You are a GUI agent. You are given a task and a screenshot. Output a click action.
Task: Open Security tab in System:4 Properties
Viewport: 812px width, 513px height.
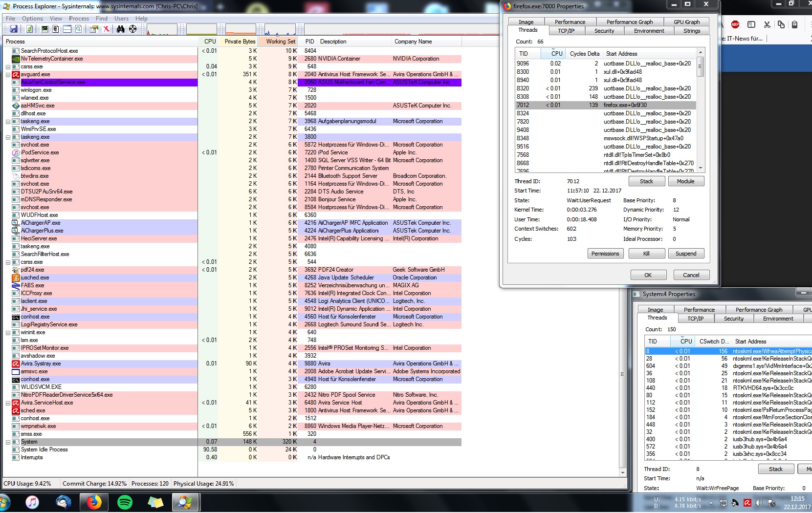pyautogui.click(x=733, y=319)
